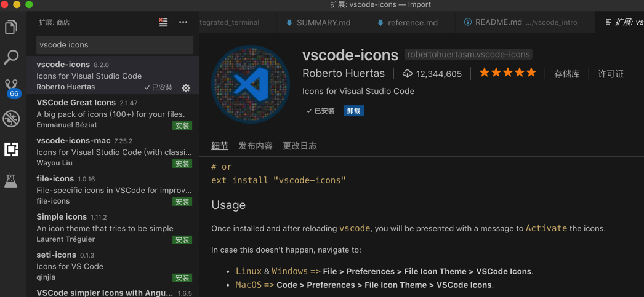Click the Usage heading in README

click(x=228, y=205)
